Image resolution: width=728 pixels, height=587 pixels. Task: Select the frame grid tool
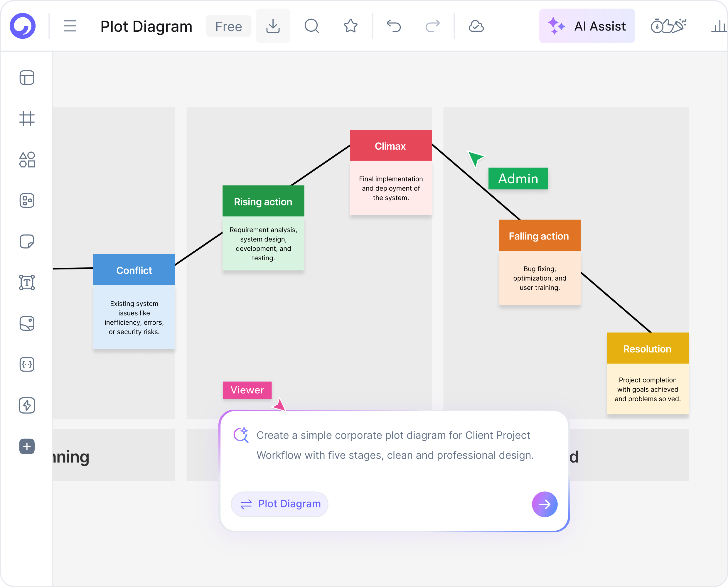(x=27, y=119)
